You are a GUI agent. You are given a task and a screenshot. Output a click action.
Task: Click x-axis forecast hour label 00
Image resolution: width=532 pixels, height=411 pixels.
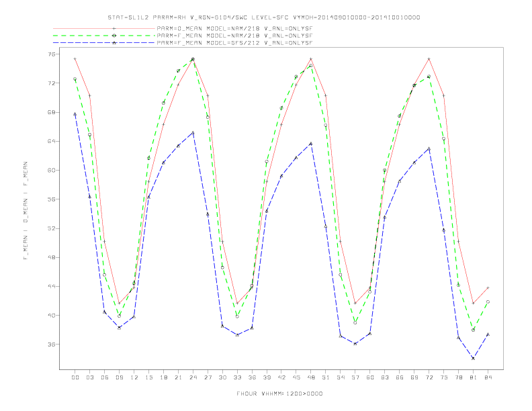click(x=75, y=377)
